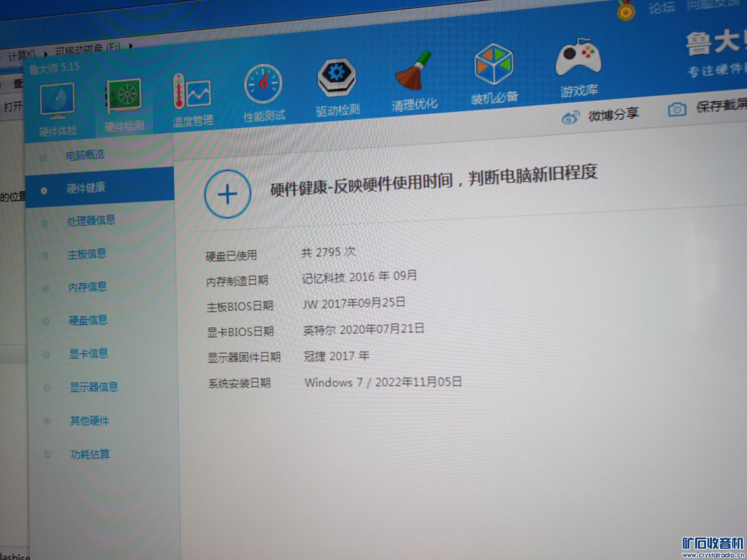Viewport: 747px width, 560px height.
Task: Open 内存信息 in left menu
Action: point(88,287)
